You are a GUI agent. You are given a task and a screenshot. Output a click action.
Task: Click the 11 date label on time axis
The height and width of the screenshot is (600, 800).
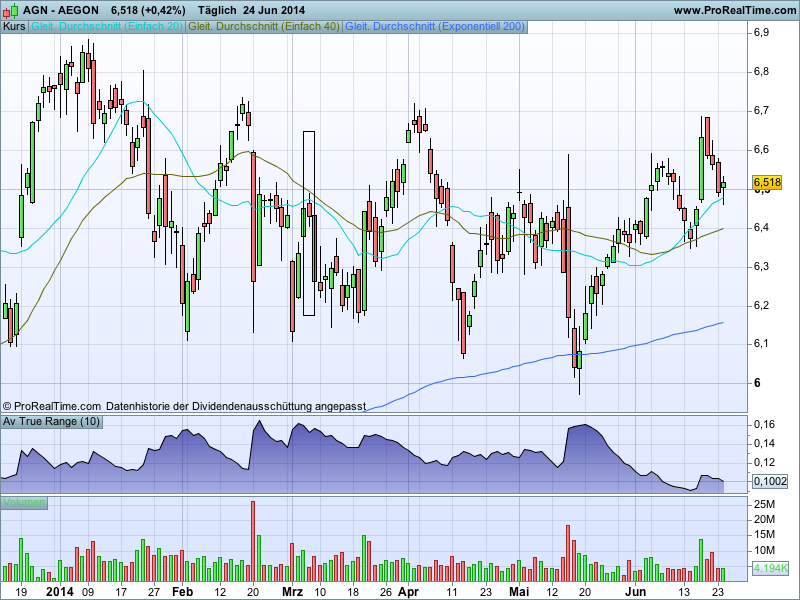pyautogui.click(x=452, y=592)
